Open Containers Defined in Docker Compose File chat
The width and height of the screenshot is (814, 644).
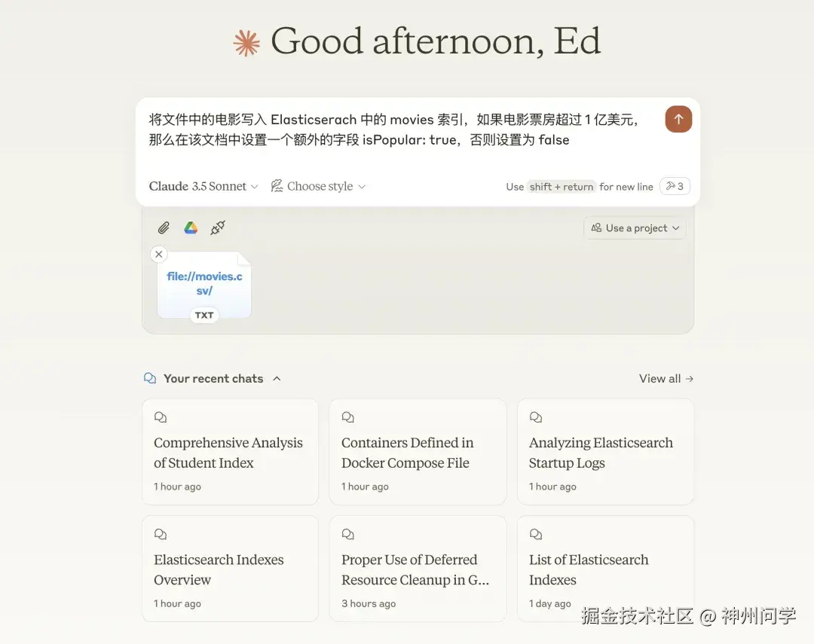(418, 451)
